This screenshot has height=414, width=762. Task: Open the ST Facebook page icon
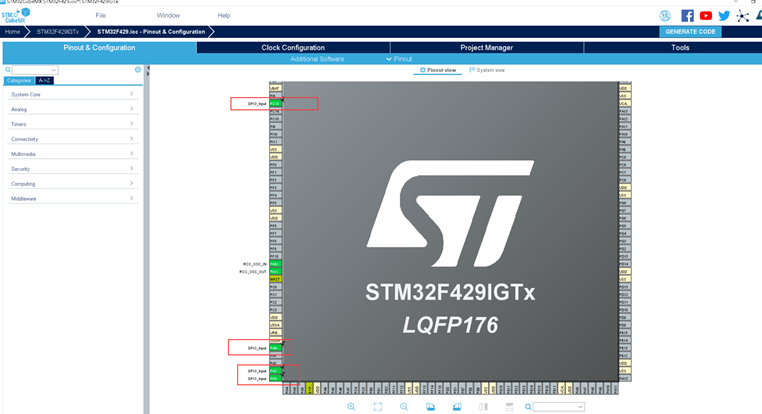pyautogui.click(x=687, y=16)
